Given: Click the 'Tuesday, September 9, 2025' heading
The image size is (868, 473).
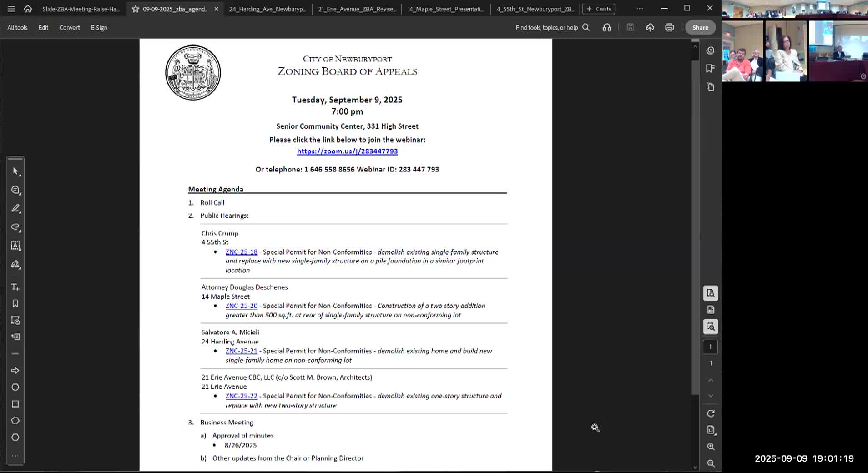Looking at the screenshot, I should point(347,100).
